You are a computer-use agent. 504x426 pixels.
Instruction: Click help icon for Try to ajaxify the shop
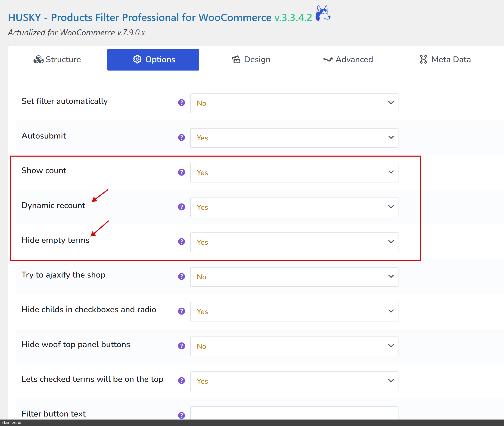[181, 277]
